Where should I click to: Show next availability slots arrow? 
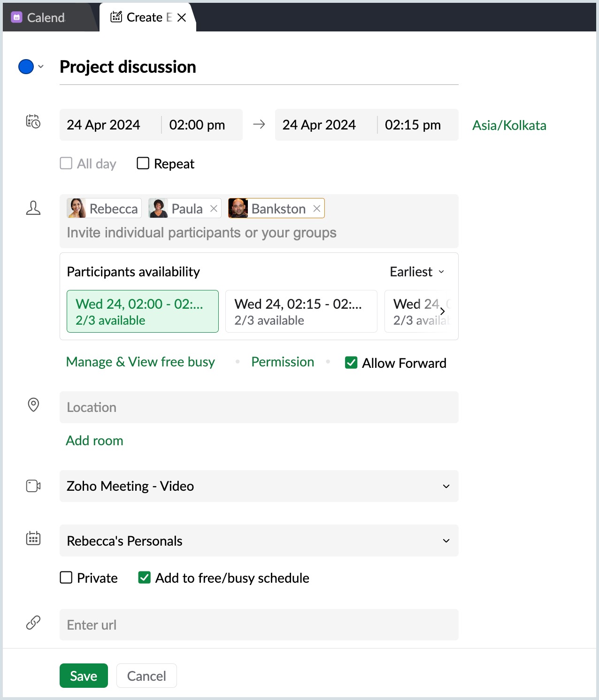[442, 311]
